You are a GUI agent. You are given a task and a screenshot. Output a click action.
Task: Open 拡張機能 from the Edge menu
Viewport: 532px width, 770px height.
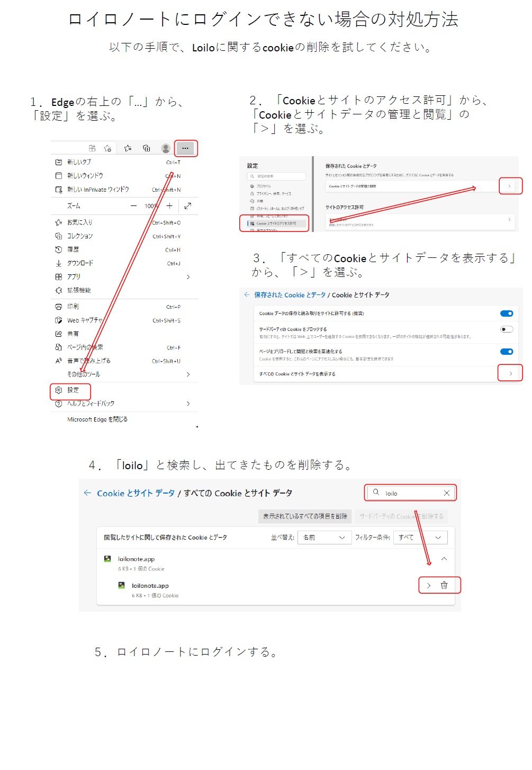pyautogui.click(x=124, y=290)
